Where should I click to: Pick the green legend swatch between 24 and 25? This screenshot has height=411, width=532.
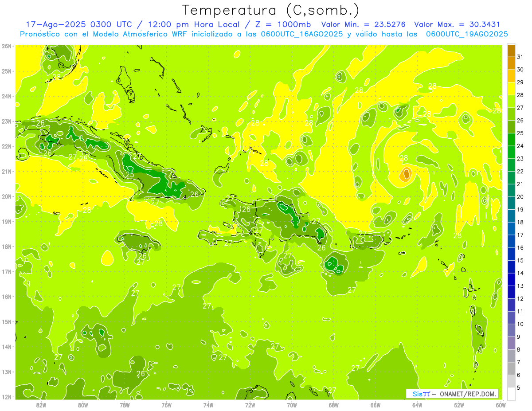[511, 140]
